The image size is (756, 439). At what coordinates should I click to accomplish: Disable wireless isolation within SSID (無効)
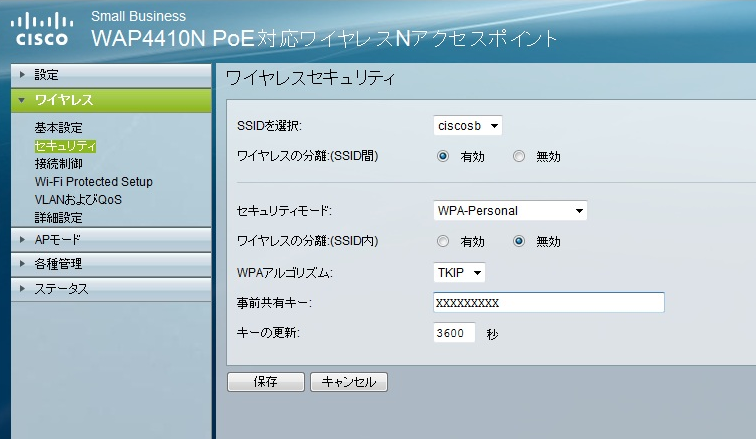click(x=519, y=241)
